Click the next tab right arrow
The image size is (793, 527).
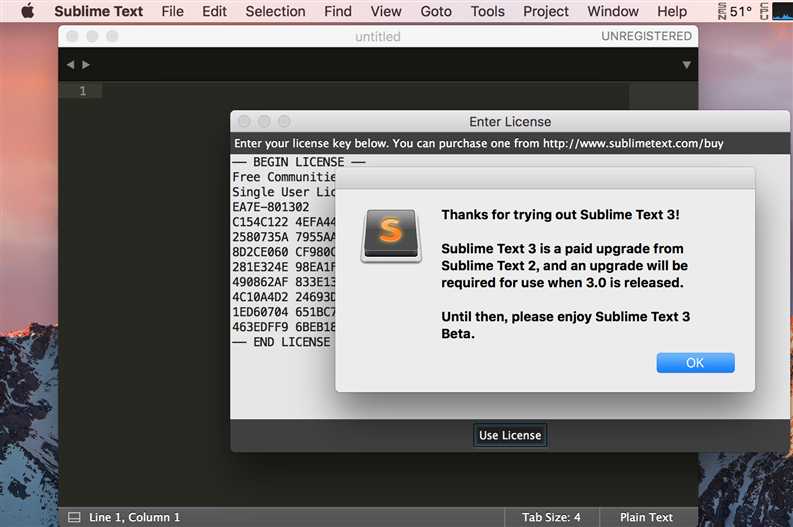(x=86, y=64)
